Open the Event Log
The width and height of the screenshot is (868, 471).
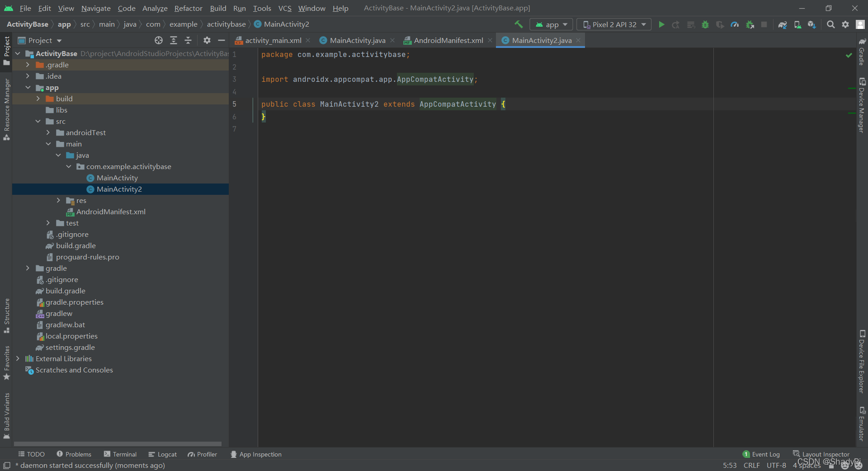point(761,454)
